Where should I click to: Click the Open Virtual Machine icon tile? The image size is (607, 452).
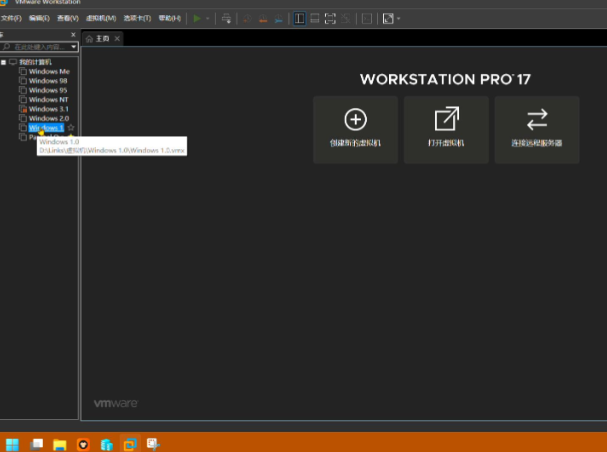(446, 120)
